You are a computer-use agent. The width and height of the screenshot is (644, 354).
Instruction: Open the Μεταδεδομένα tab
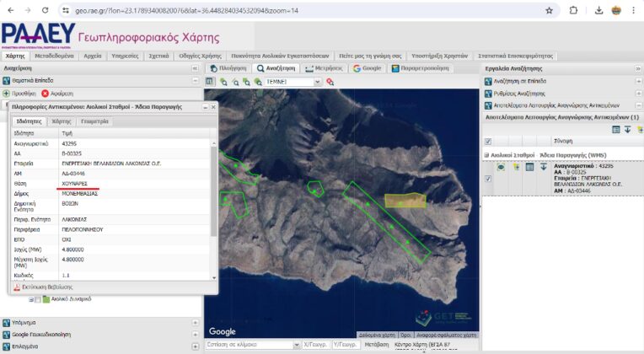(x=54, y=56)
